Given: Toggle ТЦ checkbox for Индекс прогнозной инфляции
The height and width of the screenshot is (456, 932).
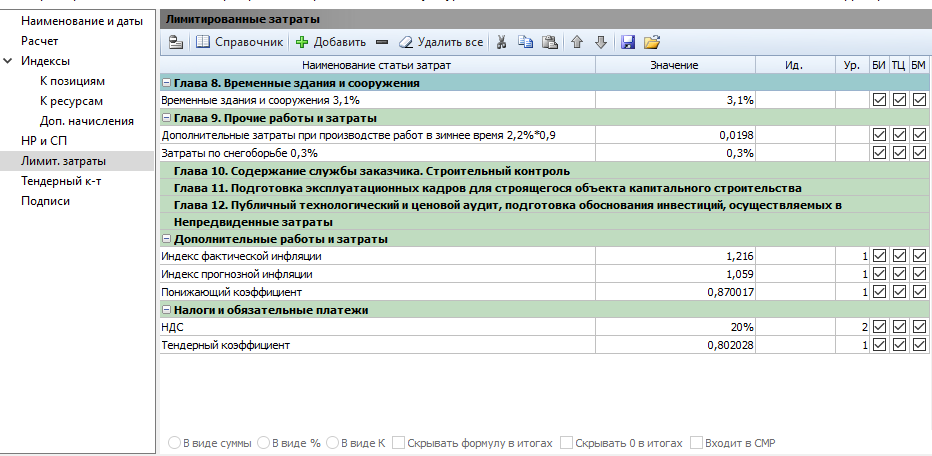Looking at the screenshot, I should coord(899,274).
